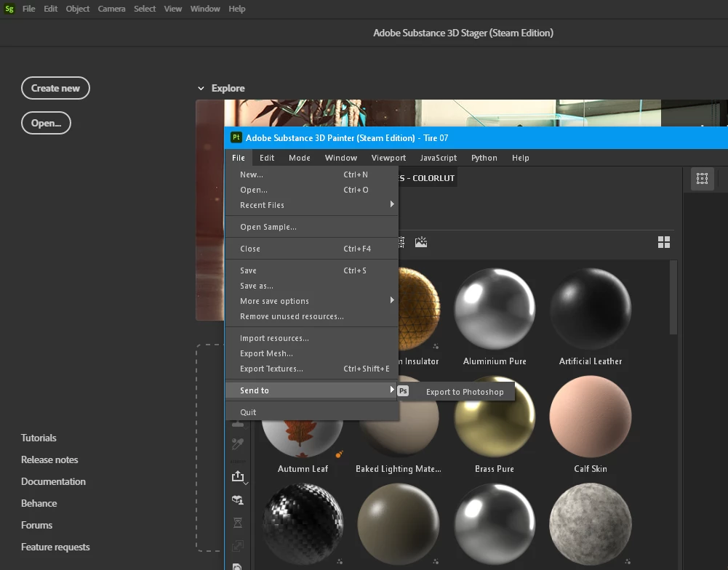This screenshot has width=728, height=570.
Task: Open the Release notes link
Action: tap(49, 459)
